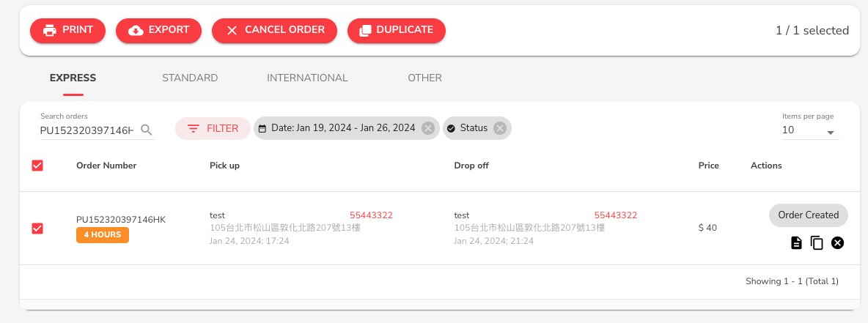The image size is (868, 323).
Task: Open the Items per page dropdown
Action: (809, 131)
